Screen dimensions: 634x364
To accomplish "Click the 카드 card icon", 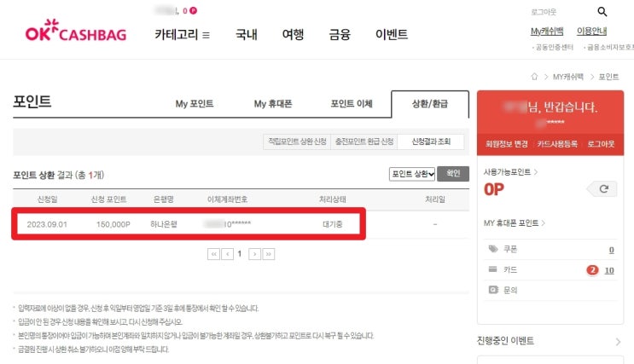I will 493,269.
